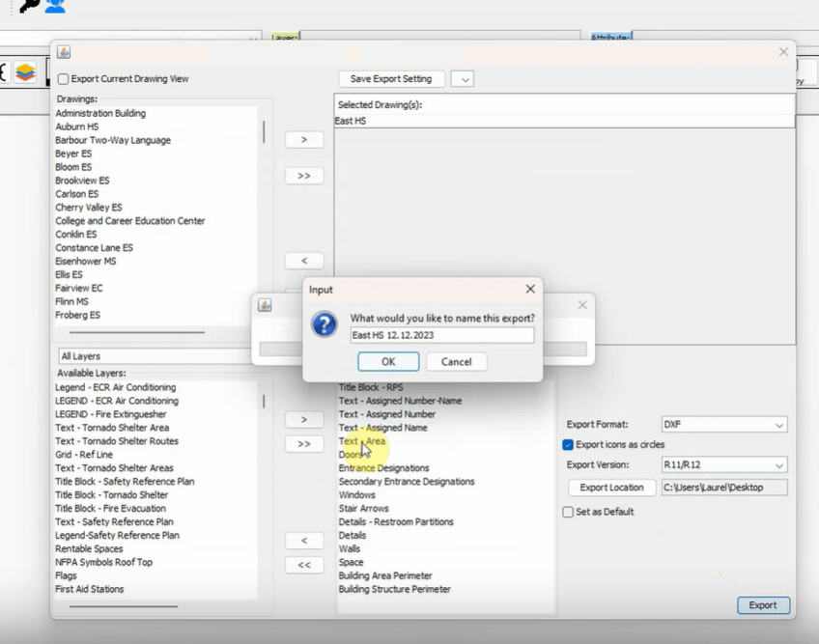Select Rentable Spaces layer

click(x=89, y=549)
